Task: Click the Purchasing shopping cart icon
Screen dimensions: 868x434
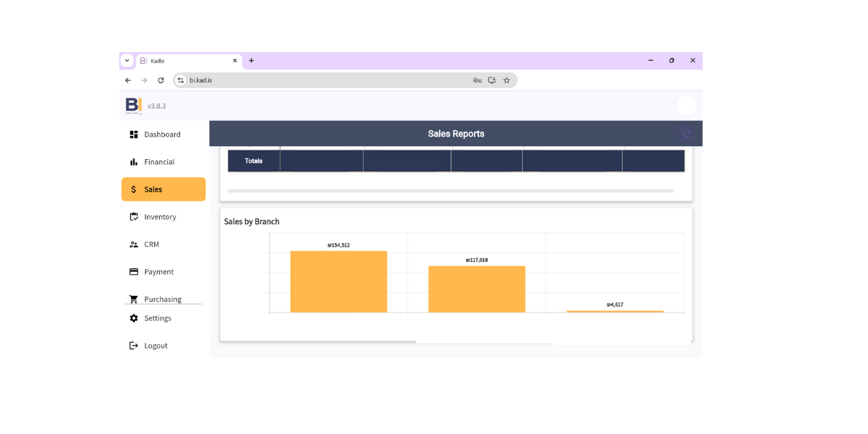Action: [x=134, y=299]
